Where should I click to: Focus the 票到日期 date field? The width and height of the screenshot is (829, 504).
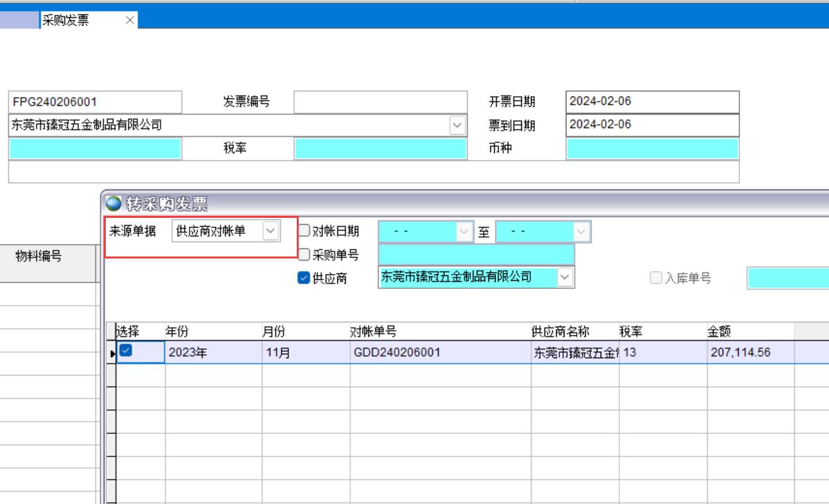click(652, 125)
